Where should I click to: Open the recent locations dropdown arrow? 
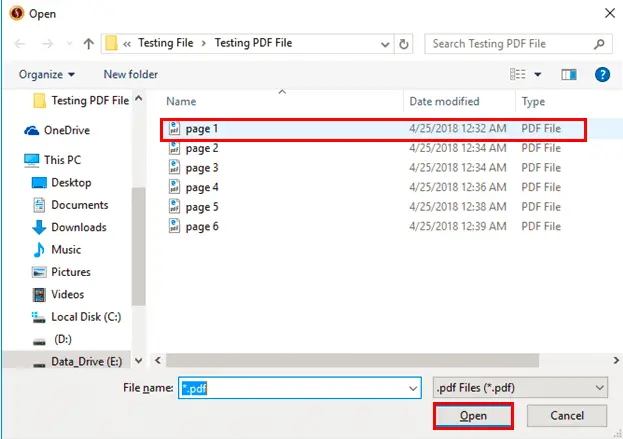pos(70,44)
